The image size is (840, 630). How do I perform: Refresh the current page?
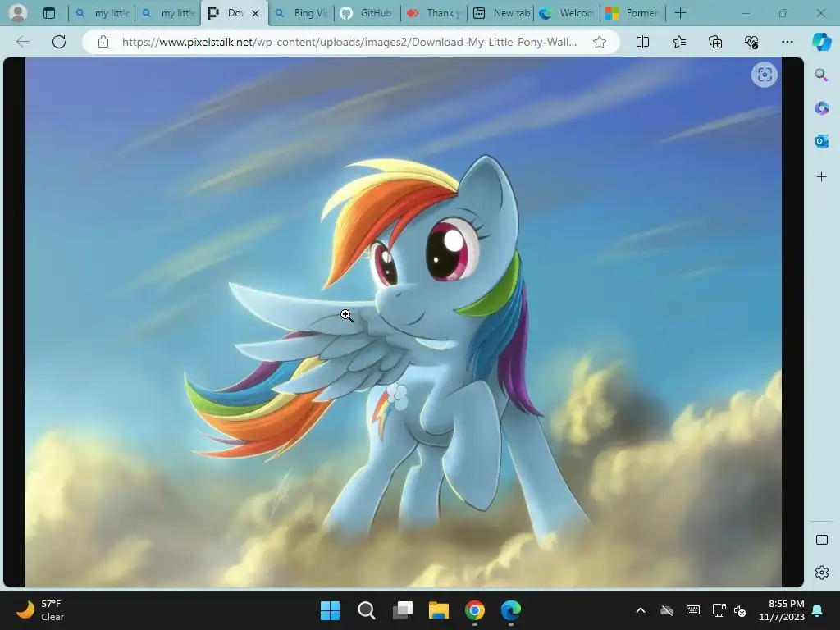tap(59, 42)
